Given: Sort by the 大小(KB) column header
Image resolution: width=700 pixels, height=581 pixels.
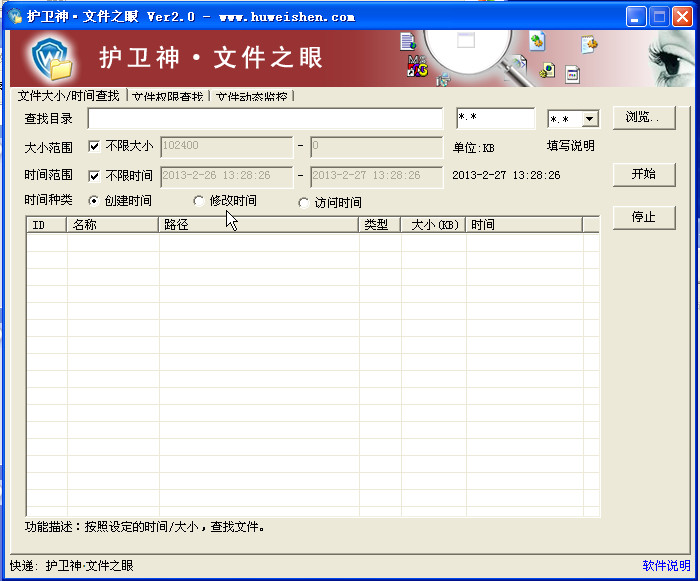Looking at the screenshot, I should (433, 225).
